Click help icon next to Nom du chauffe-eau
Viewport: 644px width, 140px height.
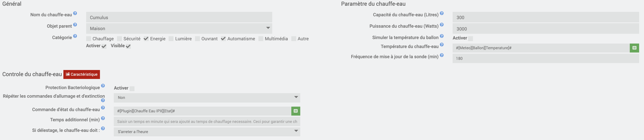click(75, 13)
